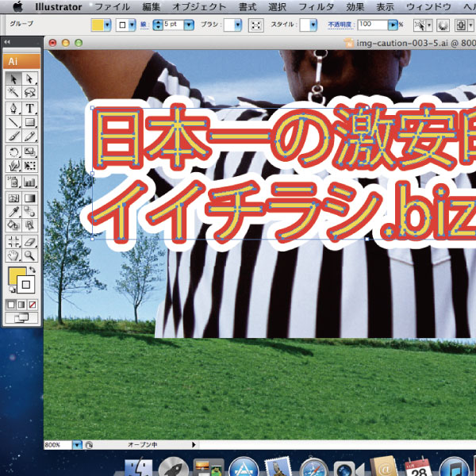
Task: Set paint mode to None
Action: pos(33,305)
